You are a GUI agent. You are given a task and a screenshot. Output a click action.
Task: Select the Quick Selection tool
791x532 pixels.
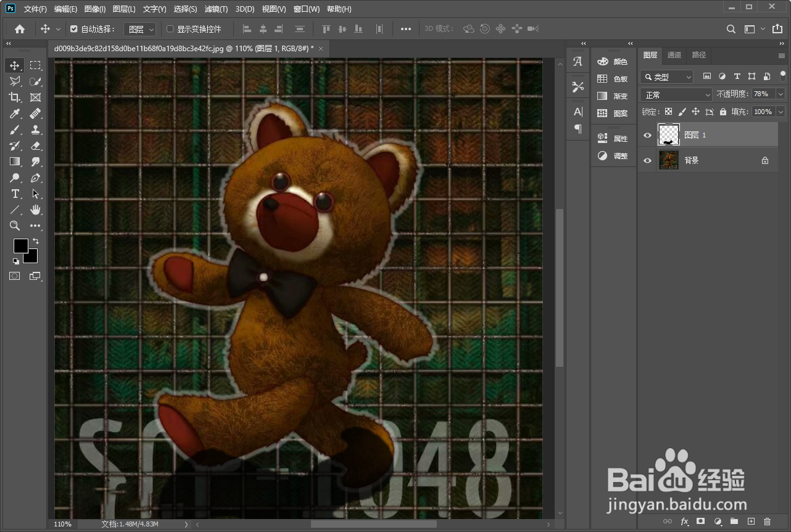[x=36, y=81]
